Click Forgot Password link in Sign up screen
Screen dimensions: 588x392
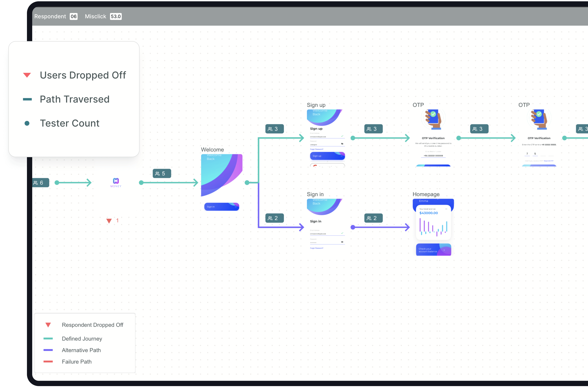317,149
